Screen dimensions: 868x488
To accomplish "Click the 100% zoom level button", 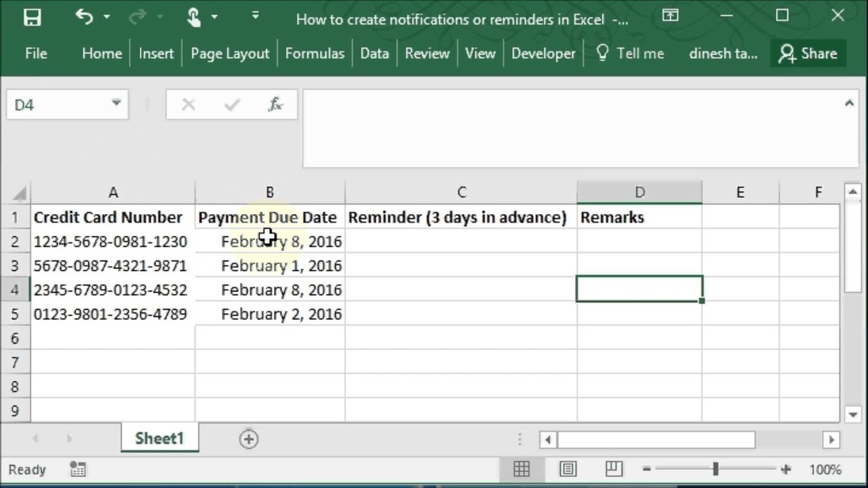I will pos(825,469).
